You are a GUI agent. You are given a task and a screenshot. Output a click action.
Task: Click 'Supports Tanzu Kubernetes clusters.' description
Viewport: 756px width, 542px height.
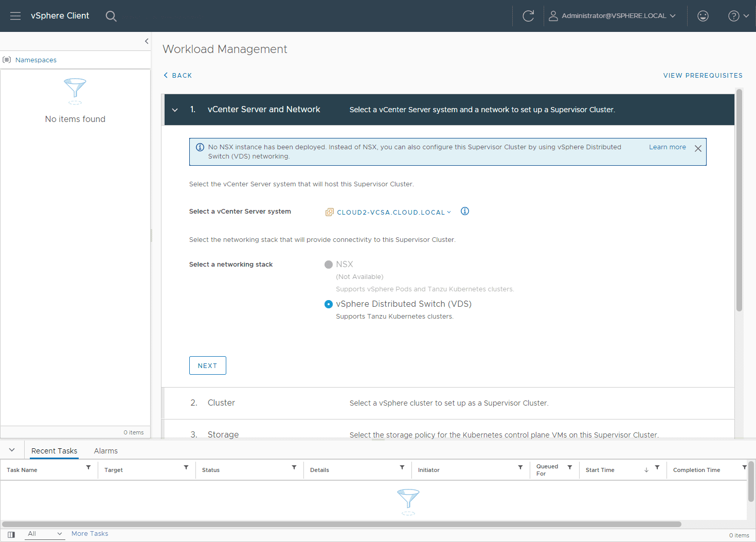pos(395,317)
